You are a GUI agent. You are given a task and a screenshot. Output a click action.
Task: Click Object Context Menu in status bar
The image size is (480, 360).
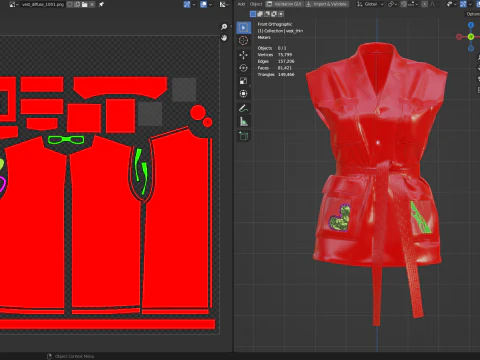[74, 356]
